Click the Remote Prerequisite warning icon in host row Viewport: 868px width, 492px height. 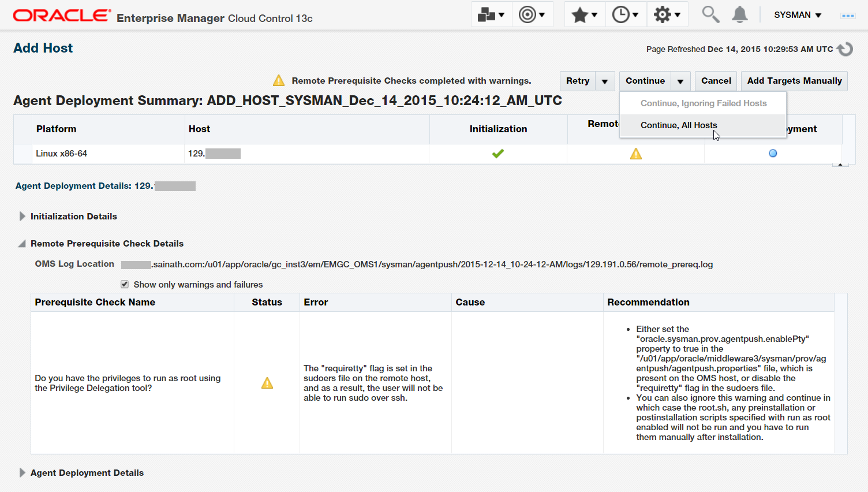click(x=636, y=154)
